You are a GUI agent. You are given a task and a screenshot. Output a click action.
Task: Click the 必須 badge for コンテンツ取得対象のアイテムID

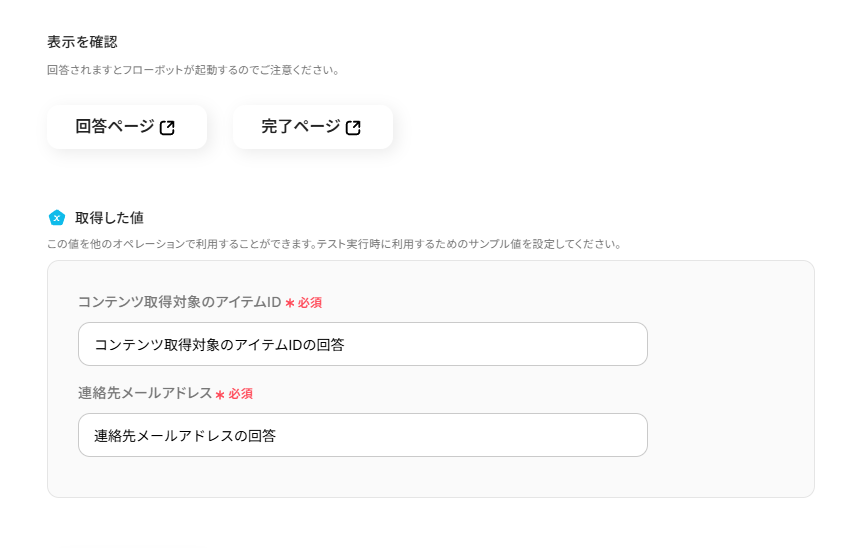coord(309,302)
